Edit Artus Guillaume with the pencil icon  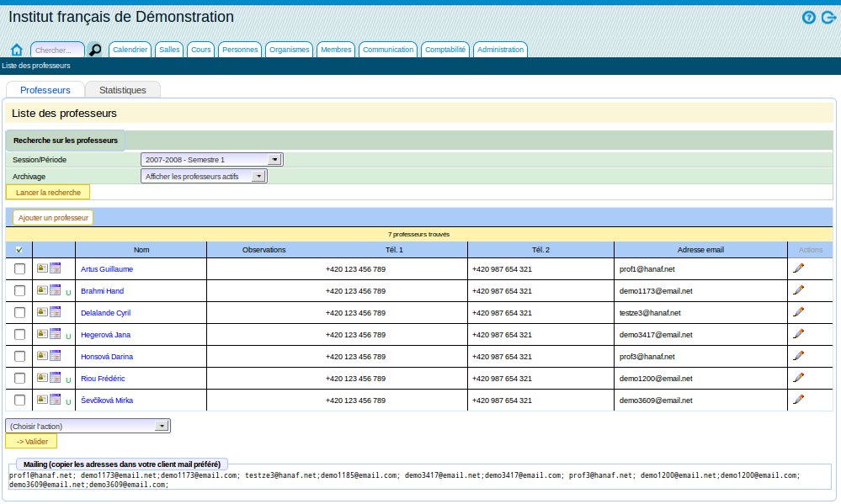click(x=799, y=268)
